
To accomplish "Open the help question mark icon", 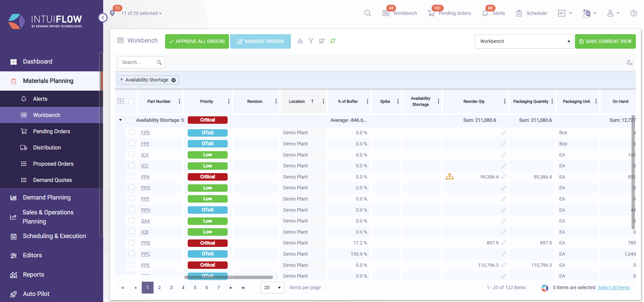I will coord(634,13).
